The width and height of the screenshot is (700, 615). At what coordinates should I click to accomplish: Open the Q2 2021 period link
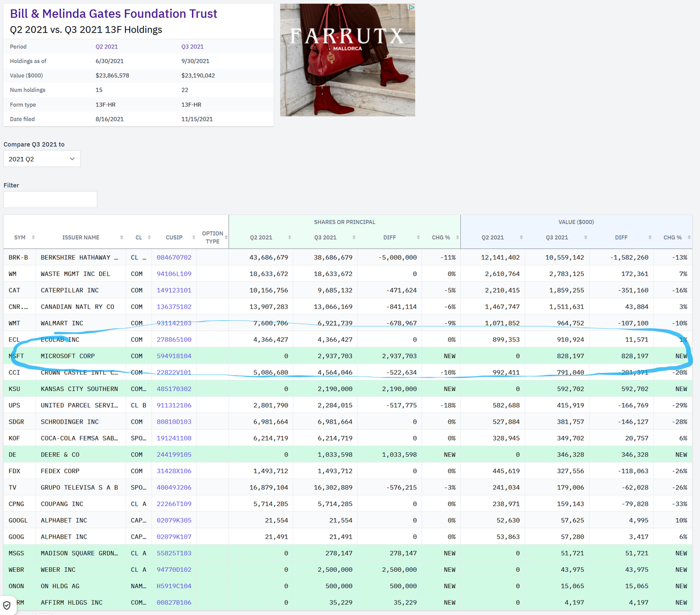(x=107, y=47)
